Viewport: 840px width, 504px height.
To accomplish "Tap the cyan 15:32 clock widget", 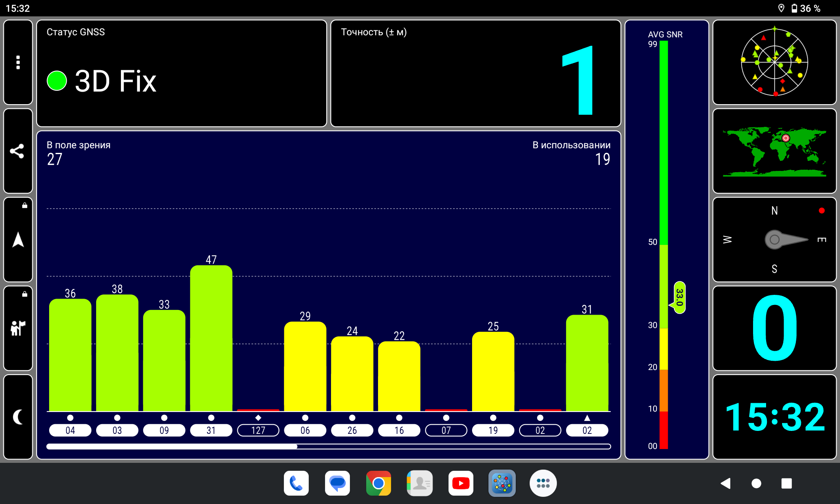I will click(774, 417).
